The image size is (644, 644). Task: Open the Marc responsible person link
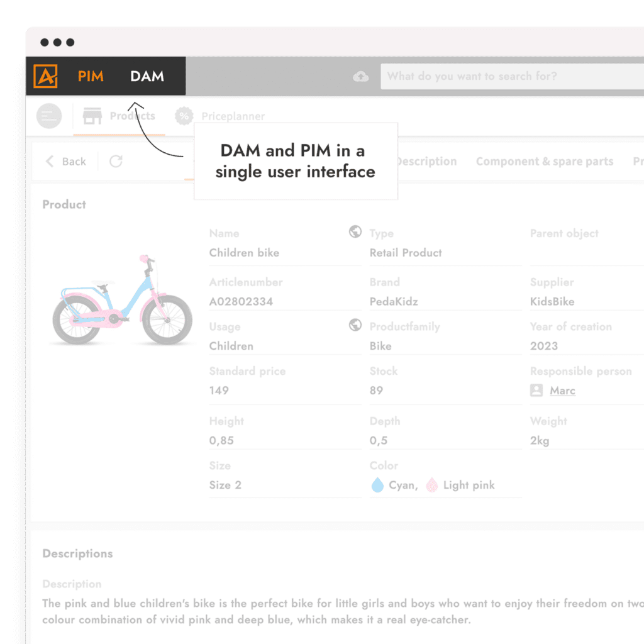click(562, 391)
